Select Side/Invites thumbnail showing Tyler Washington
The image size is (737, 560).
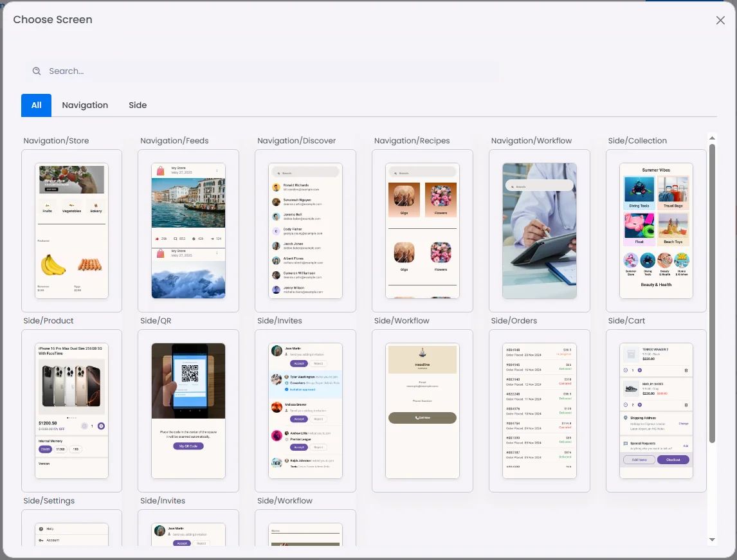pyautogui.click(x=305, y=411)
